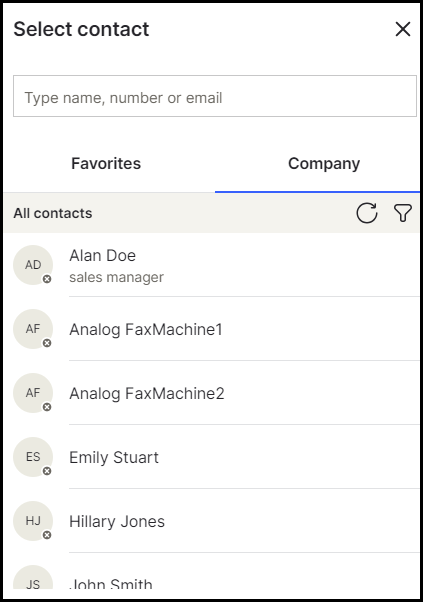Focus the name, number or email search field

click(x=215, y=96)
